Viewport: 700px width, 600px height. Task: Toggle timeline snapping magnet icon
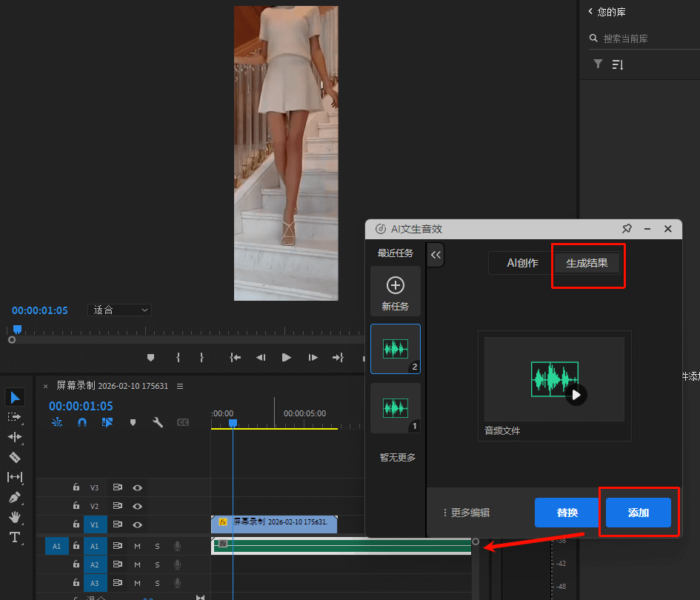point(82,422)
